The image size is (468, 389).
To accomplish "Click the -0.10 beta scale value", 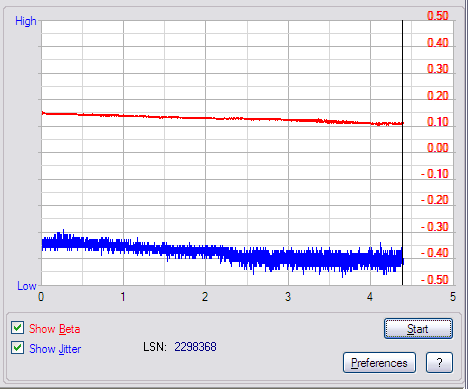I will click(435, 174).
